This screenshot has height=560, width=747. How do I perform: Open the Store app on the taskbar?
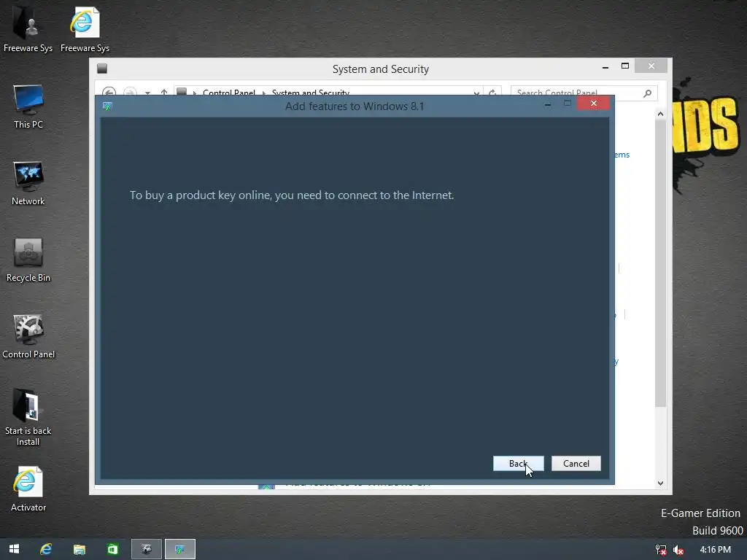[112, 549]
